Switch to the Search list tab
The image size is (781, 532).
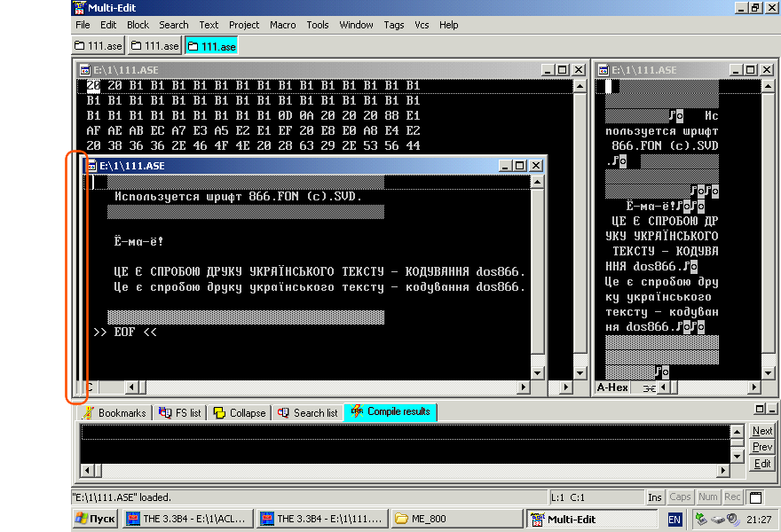(x=308, y=412)
